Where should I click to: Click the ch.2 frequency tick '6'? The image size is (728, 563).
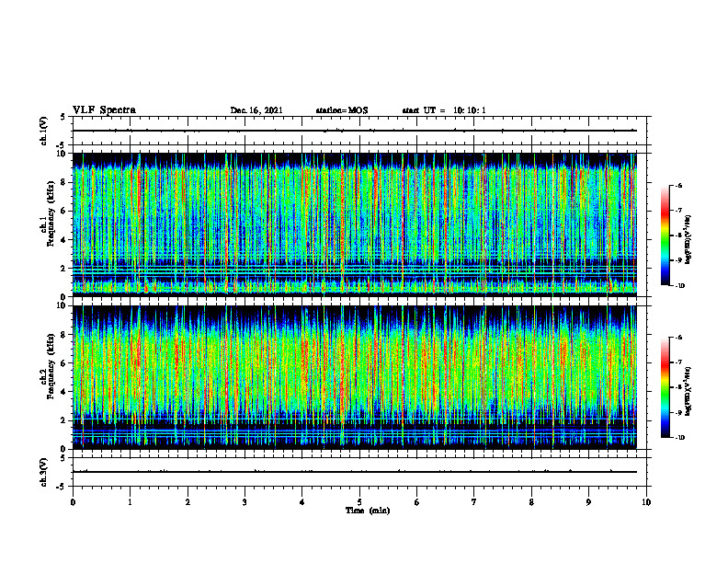[64, 363]
